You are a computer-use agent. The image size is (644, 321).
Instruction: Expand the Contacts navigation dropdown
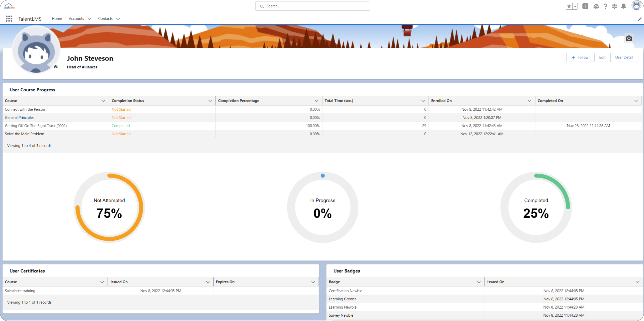(118, 19)
